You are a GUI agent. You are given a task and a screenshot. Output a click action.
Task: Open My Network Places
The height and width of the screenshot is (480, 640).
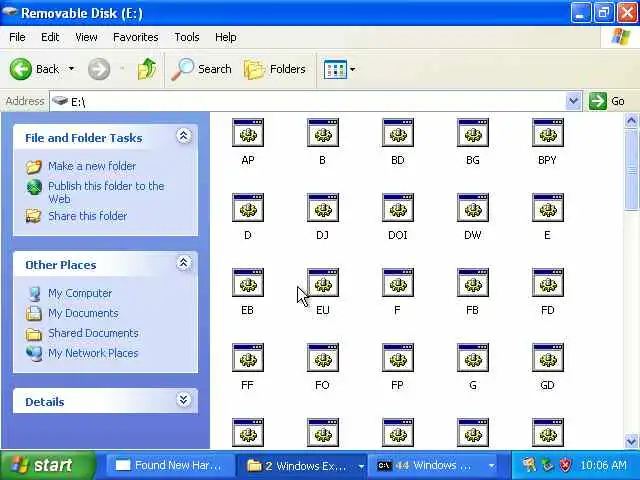93,353
